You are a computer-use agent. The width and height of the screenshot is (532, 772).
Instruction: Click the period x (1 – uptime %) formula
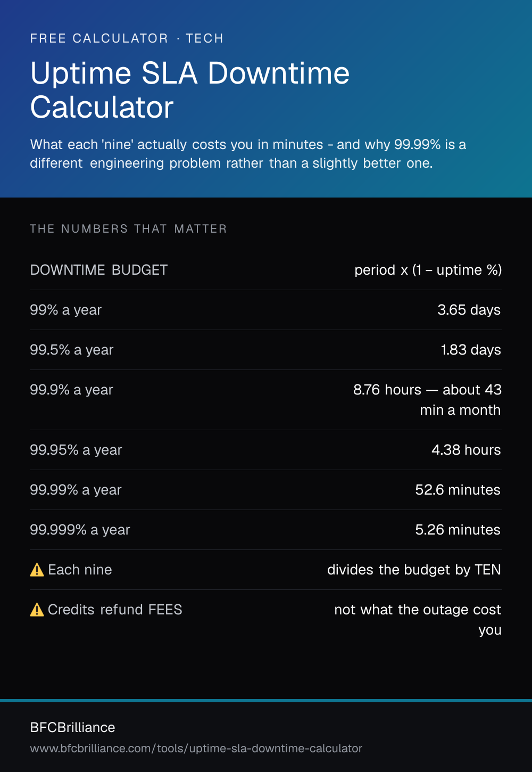pos(428,270)
